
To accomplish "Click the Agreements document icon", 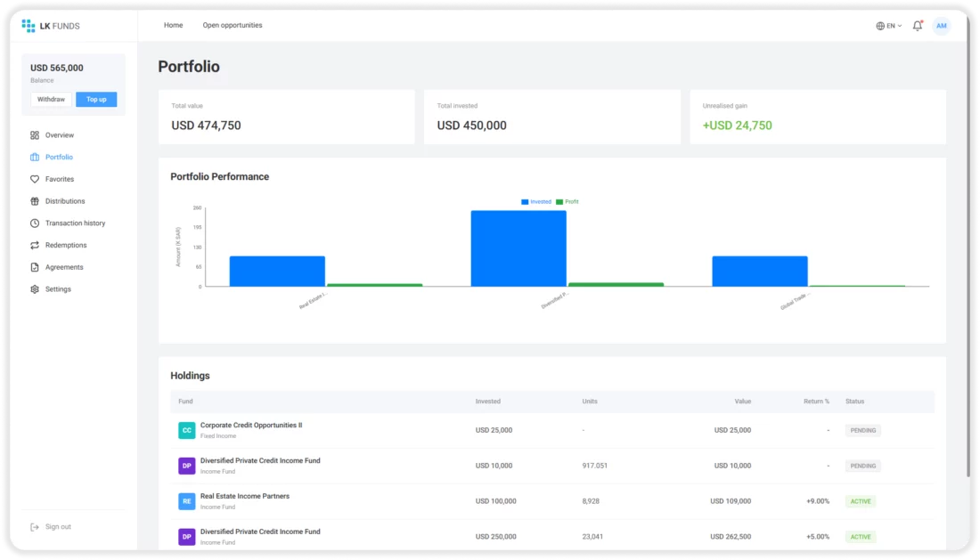I will coord(35,267).
